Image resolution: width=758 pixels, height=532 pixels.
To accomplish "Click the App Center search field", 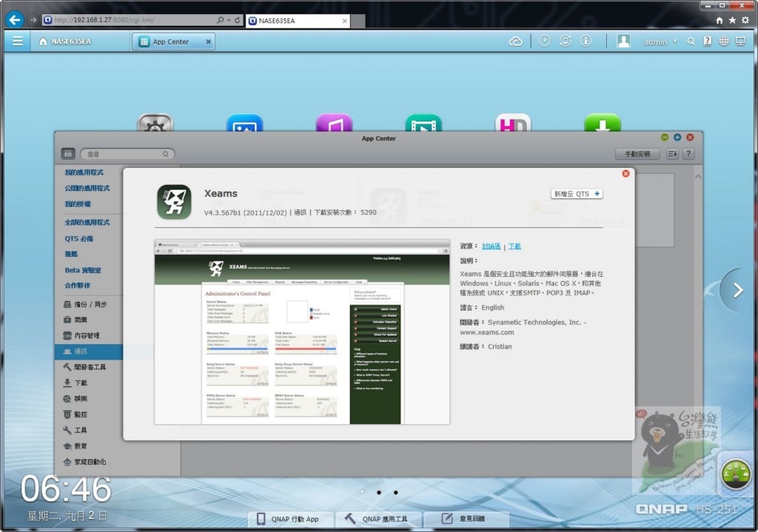I will pos(127,154).
